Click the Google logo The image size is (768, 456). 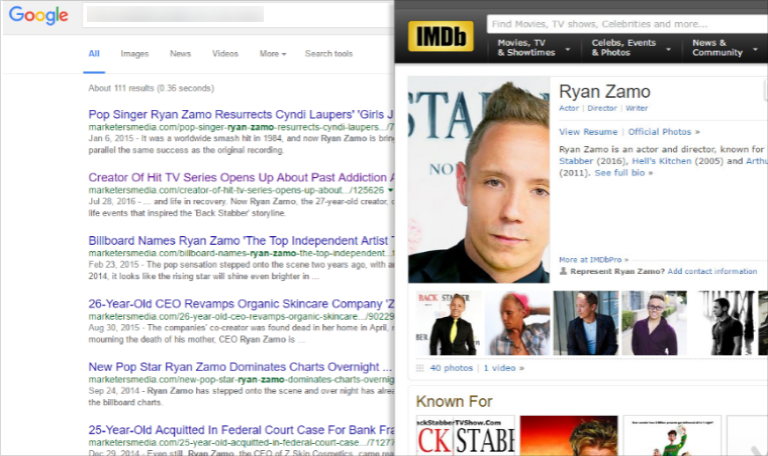39,15
